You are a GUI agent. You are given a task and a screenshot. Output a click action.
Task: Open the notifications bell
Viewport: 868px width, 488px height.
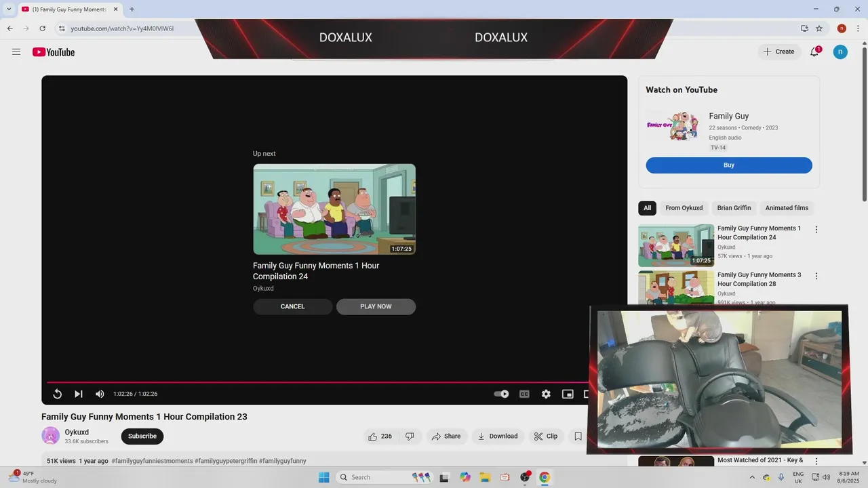814,52
